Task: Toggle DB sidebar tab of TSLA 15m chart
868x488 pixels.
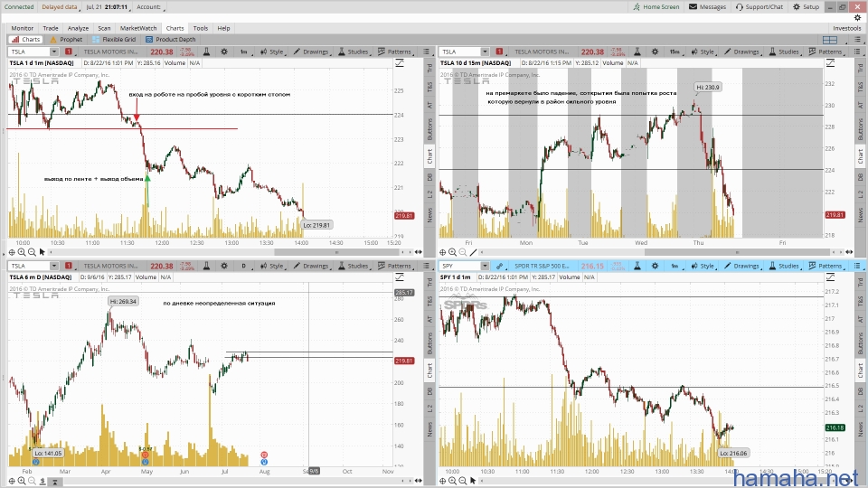Action: [860, 177]
